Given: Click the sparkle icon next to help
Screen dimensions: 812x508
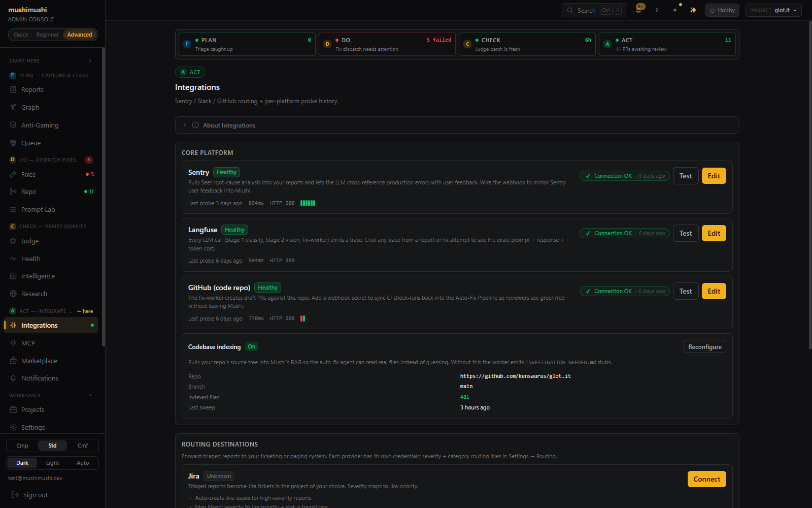Looking at the screenshot, I should [675, 10].
